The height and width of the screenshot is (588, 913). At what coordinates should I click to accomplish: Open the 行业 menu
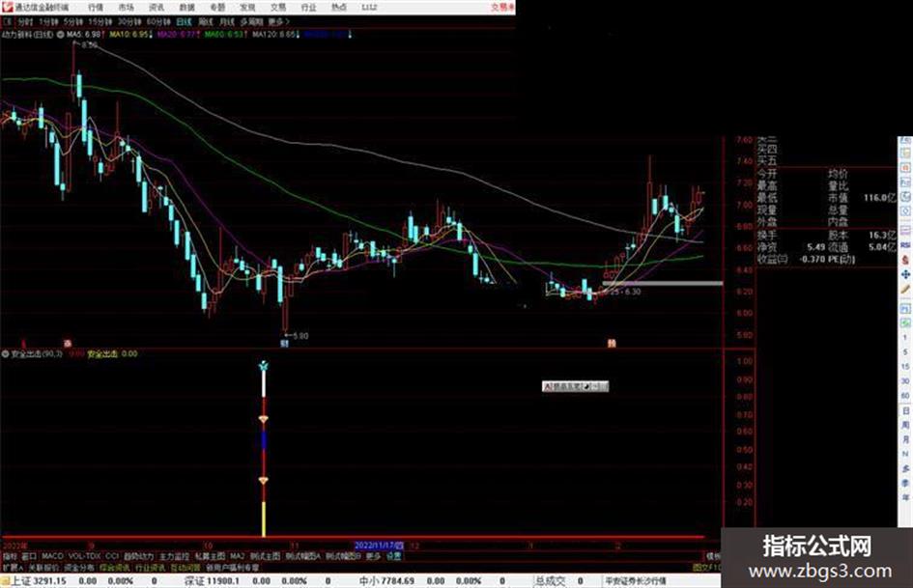coord(308,8)
